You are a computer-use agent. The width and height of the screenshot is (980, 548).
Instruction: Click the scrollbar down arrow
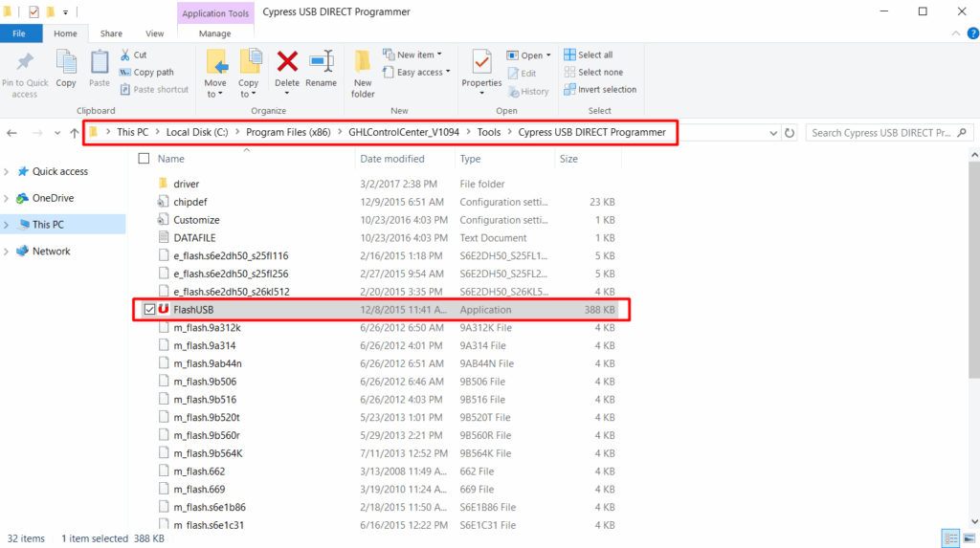click(x=974, y=522)
